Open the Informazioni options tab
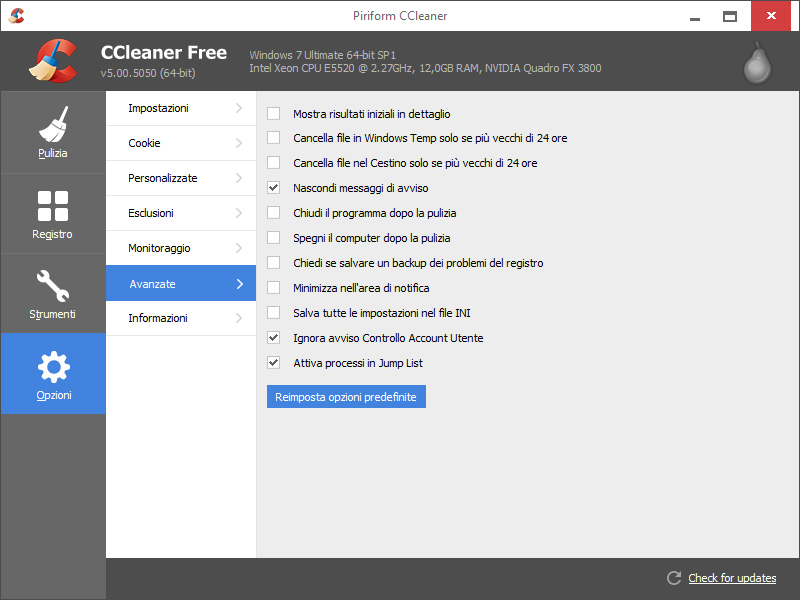The image size is (800, 600). point(181,318)
